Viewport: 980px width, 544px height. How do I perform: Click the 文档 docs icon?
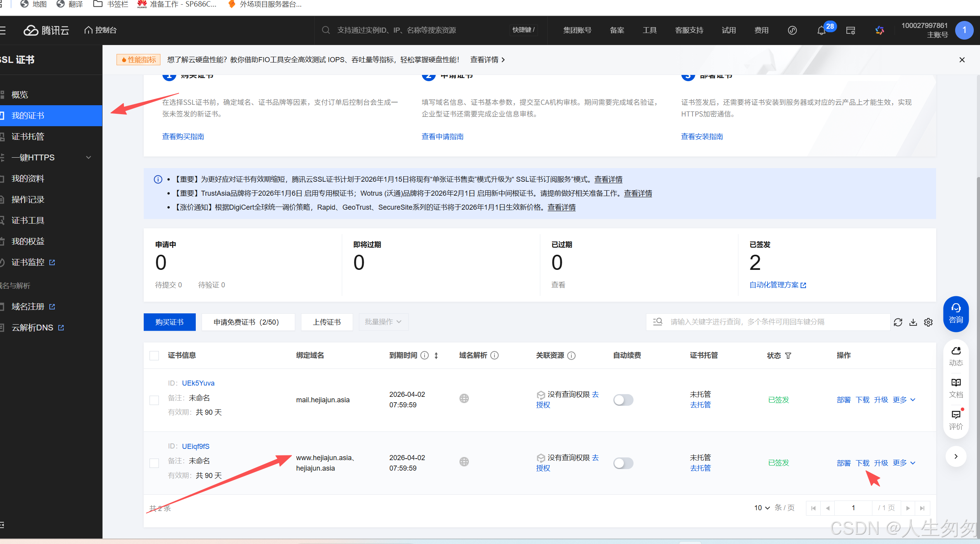coord(956,388)
